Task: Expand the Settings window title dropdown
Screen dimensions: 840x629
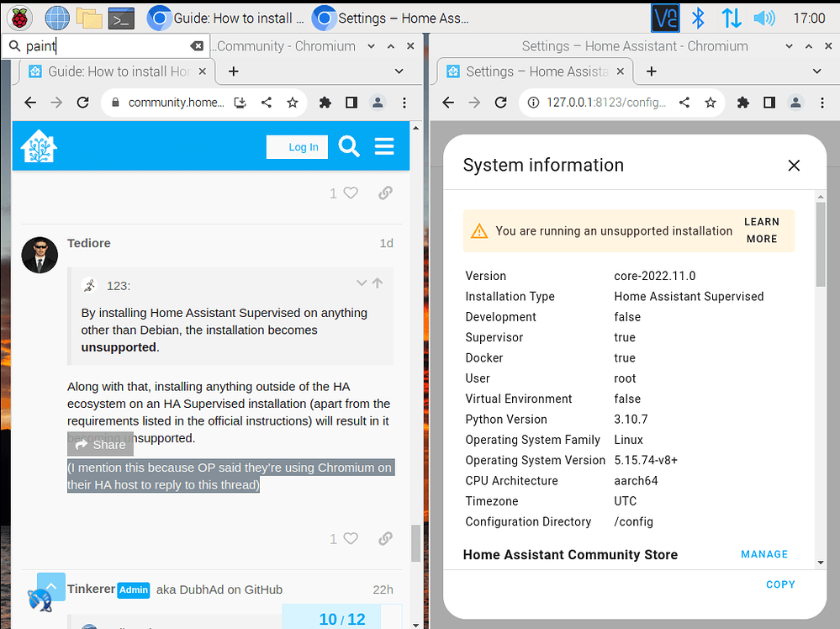Action: [789, 45]
